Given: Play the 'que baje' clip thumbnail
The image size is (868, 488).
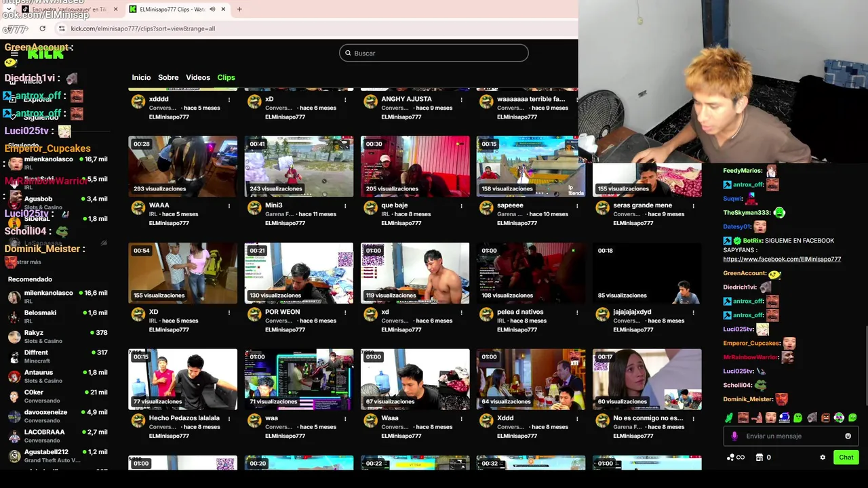Looking at the screenshot, I should coord(415,167).
